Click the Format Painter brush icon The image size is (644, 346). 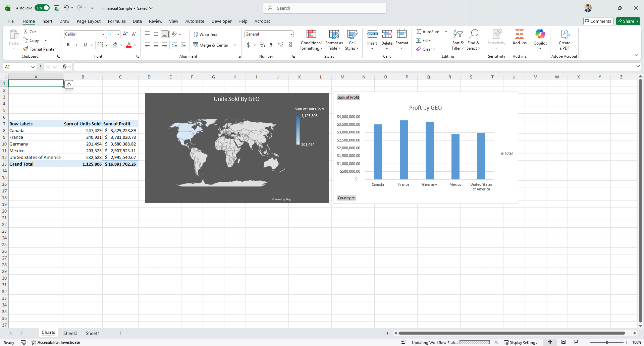(25, 49)
